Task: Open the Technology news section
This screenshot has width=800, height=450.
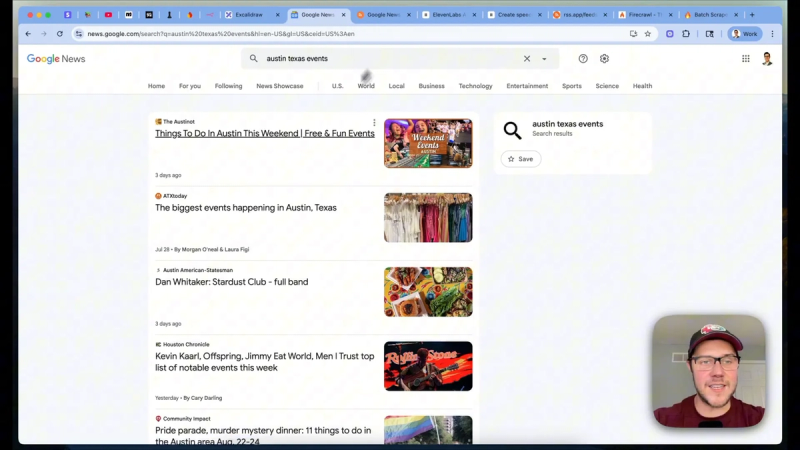Action: click(476, 86)
